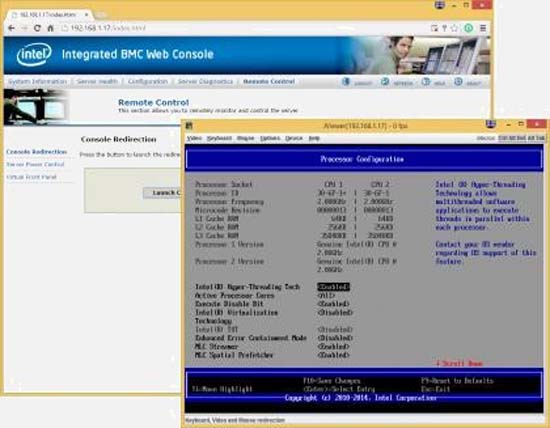Viewport: 550px width, 428px height.
Task: Open Server Power Control in the sidebar
Action: coord(35,164)
